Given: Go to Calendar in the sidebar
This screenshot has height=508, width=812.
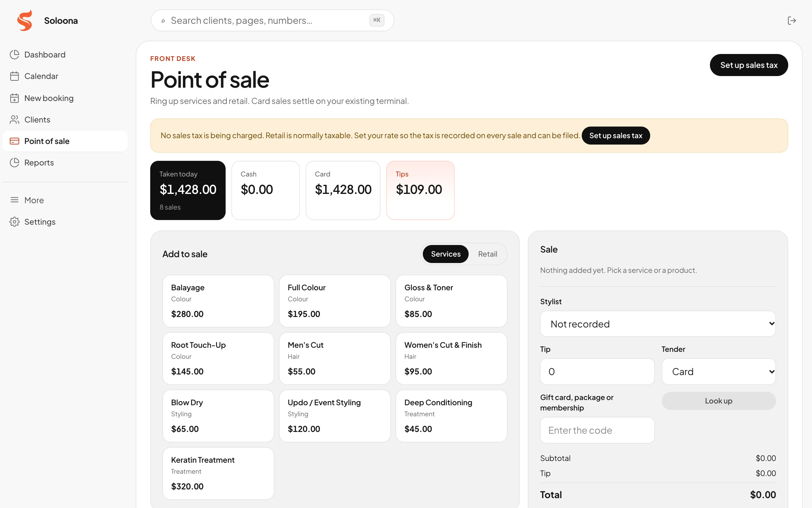Looking at the screenshot, I should point(65,76).
